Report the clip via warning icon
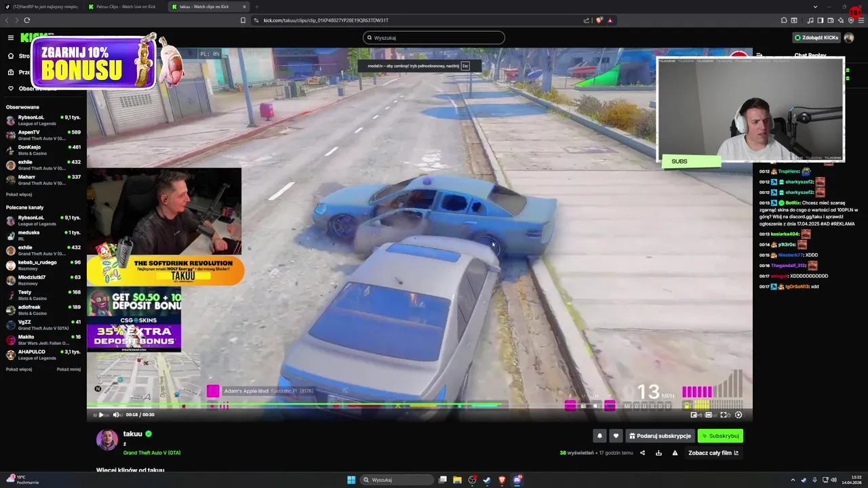This screenshot has height=488, width=868. tap(675, 453)
